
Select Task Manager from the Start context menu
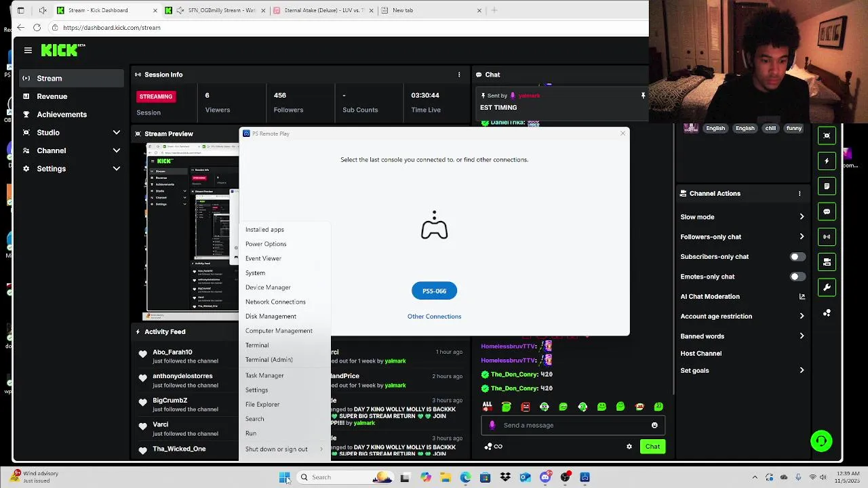pyautogui.click(x=284, y=375)
